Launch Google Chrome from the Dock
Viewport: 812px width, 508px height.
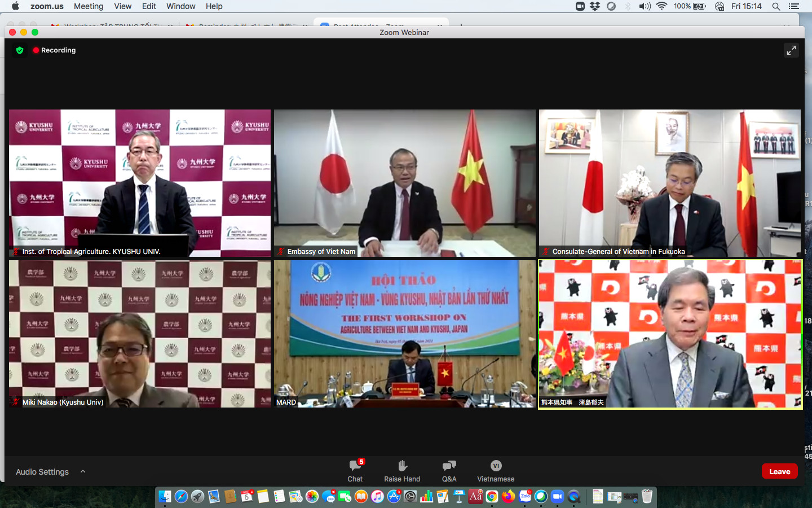click(492, 496)
